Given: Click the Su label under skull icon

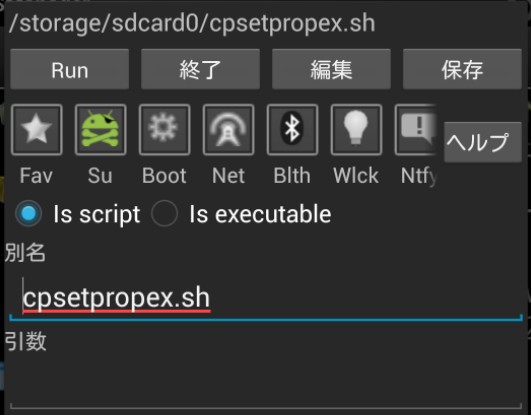Looking at the screenshot, I should pyautogui.click(x=100, y=176).
